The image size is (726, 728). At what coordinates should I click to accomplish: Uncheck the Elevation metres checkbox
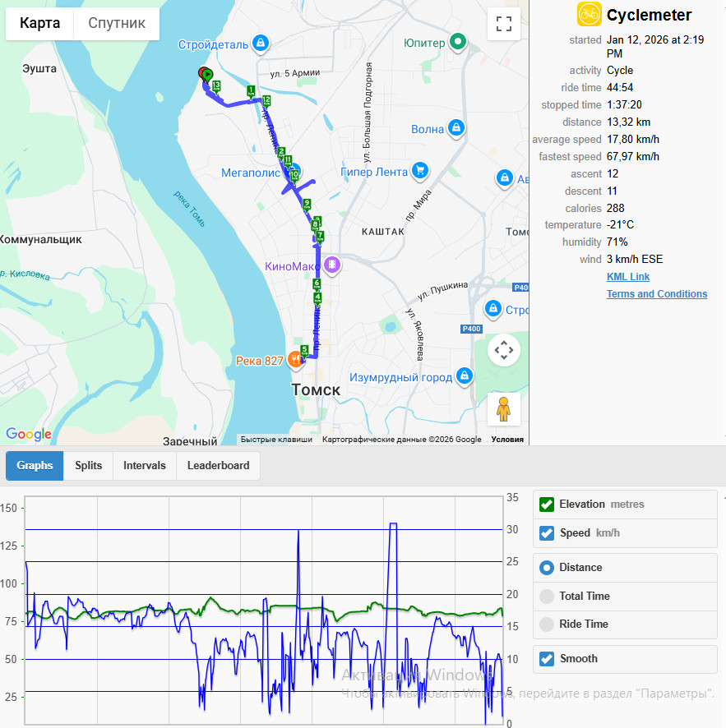[547, 505]
